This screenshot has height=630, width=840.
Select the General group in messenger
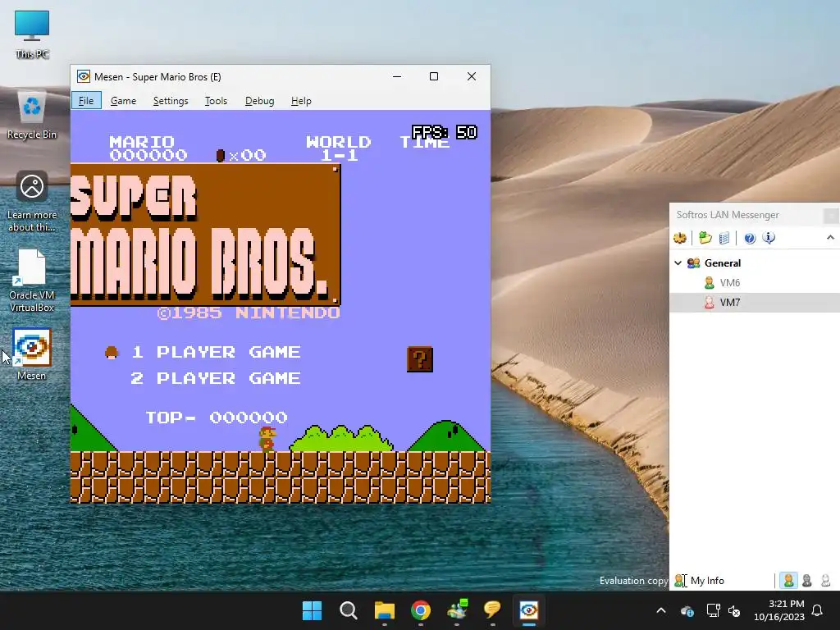click(723, 263)
